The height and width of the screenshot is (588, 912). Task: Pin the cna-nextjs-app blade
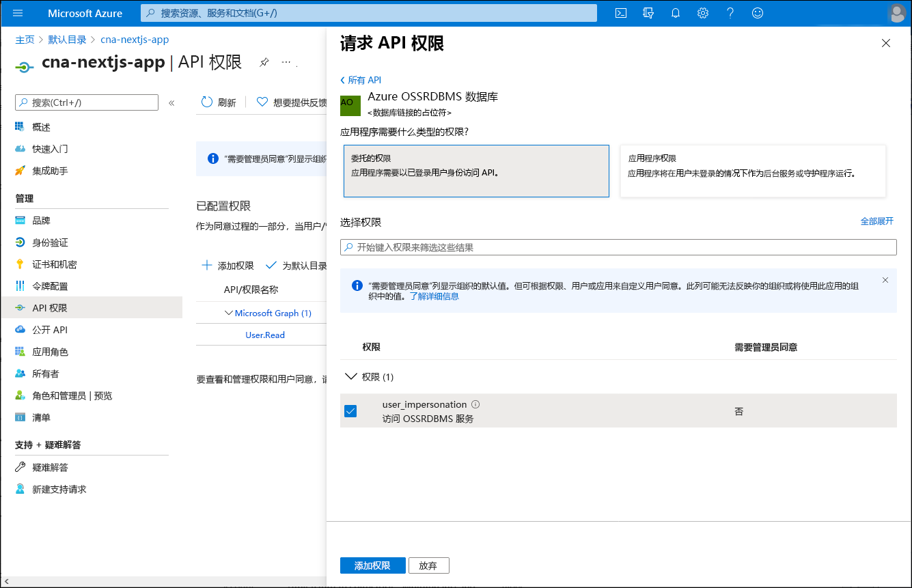coord(264,62)
